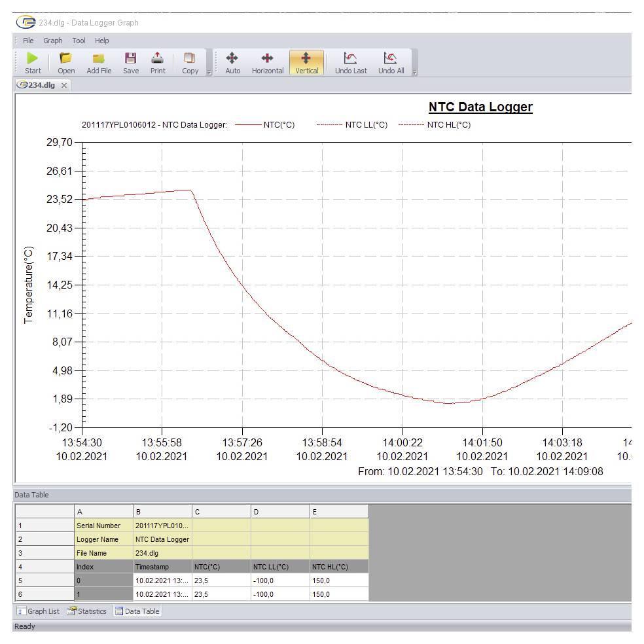Select column E header in data table
This screenshot has height=644, width=644.
339,512
